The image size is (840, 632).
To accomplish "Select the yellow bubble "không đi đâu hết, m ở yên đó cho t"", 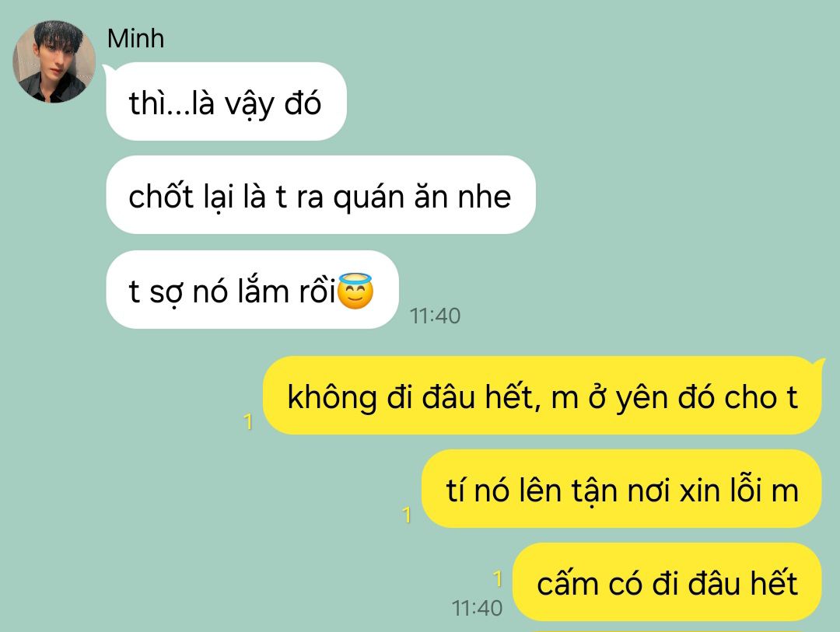I will tap(542, 396).
